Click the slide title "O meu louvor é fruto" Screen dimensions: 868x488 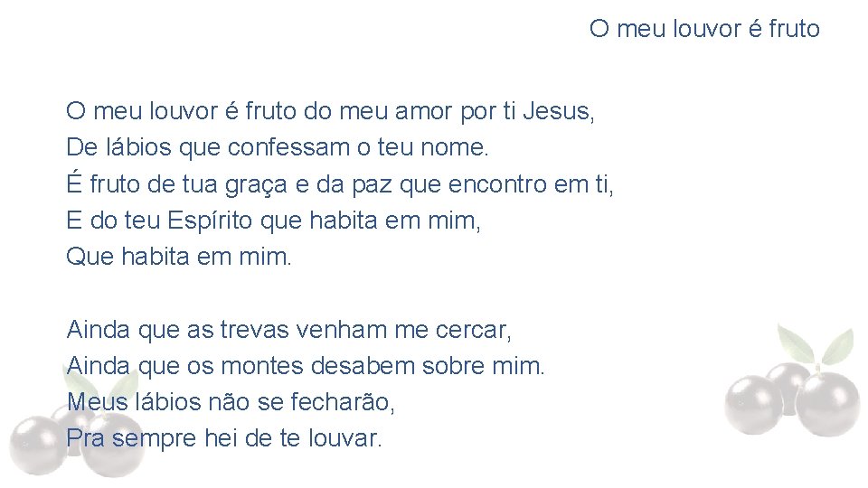(x=704, y=29)
